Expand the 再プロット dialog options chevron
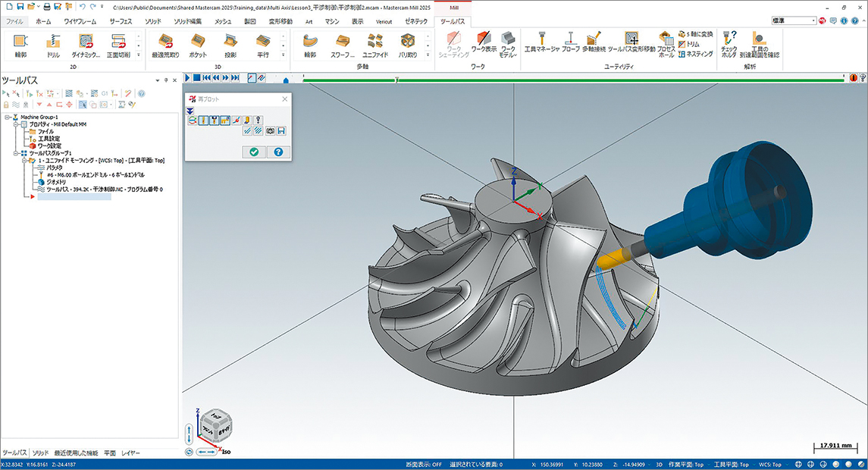Viewport: 868px width, 470px height. coord(190,110)
